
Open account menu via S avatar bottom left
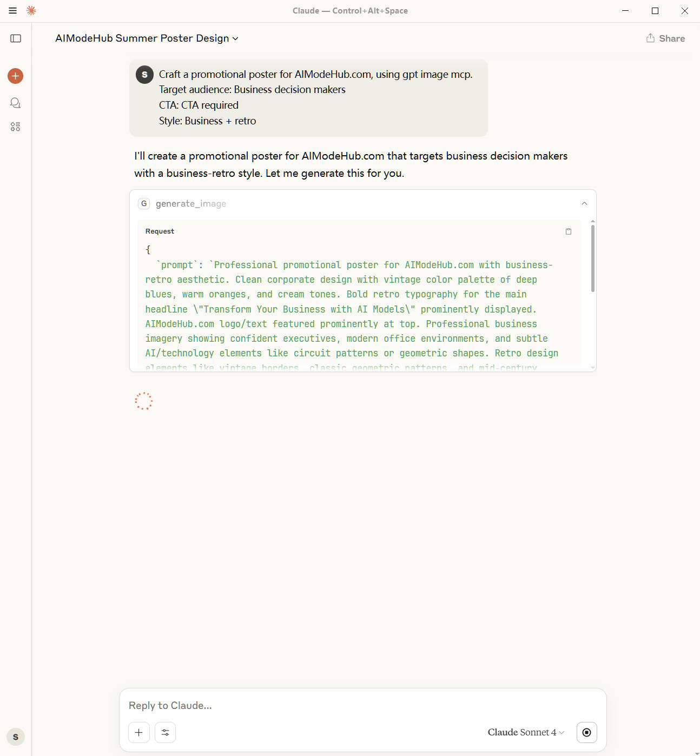click(x=15, y=737)
